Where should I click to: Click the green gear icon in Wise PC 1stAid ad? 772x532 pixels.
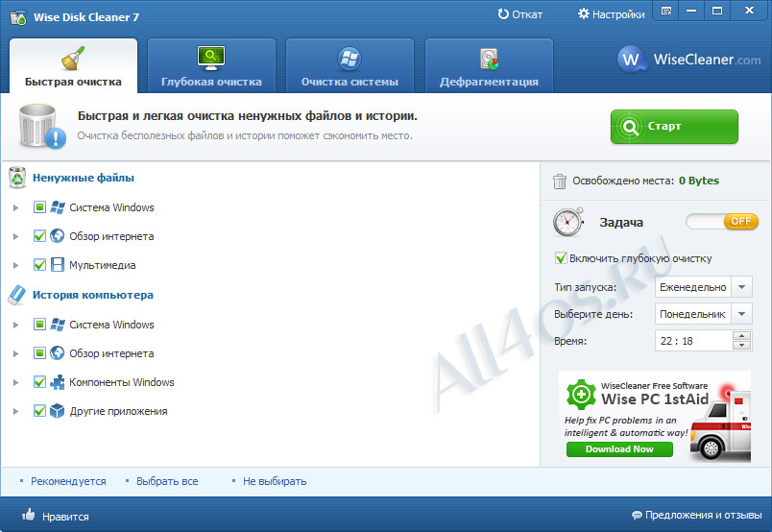click(x=581, y=394)
